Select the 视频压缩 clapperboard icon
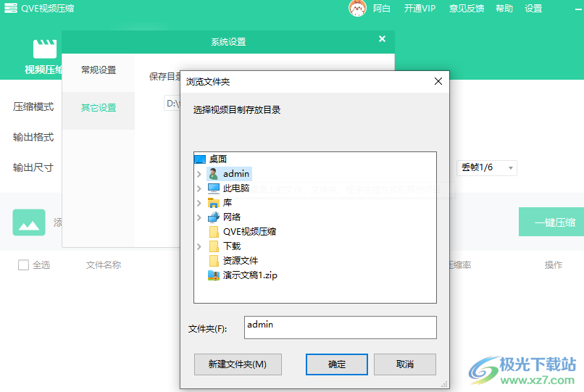Viewport: 584px width, 392px height. click(45, 49)
